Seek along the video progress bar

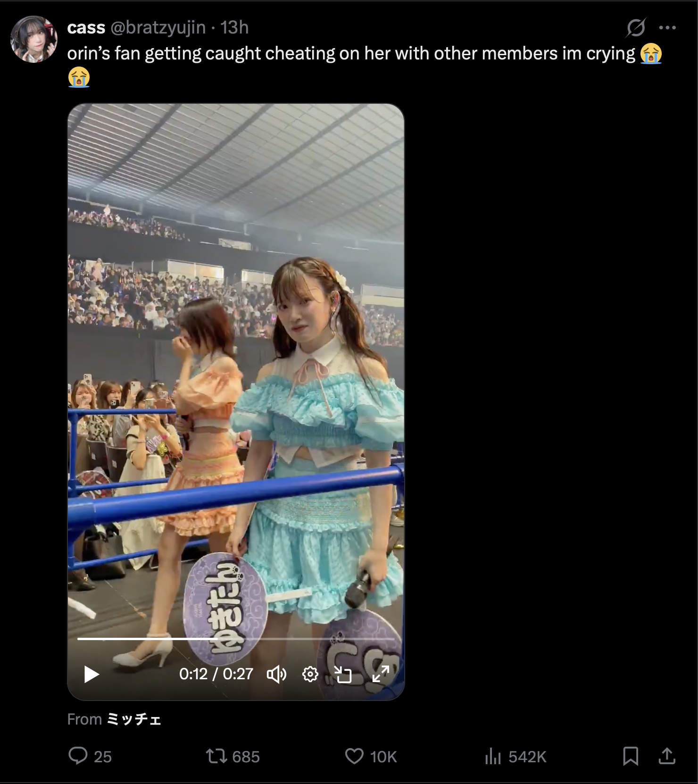click(x=236, y=639)
